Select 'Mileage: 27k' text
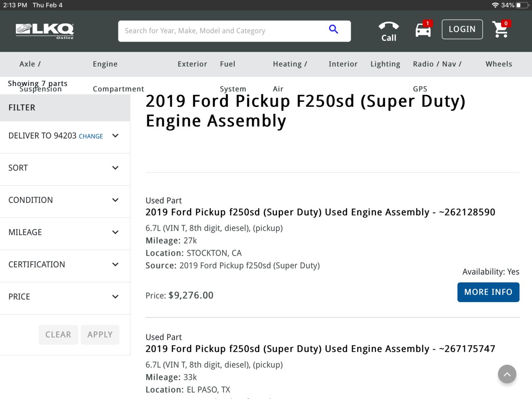Viewport: 532px width, 399px height. point(171,241)
